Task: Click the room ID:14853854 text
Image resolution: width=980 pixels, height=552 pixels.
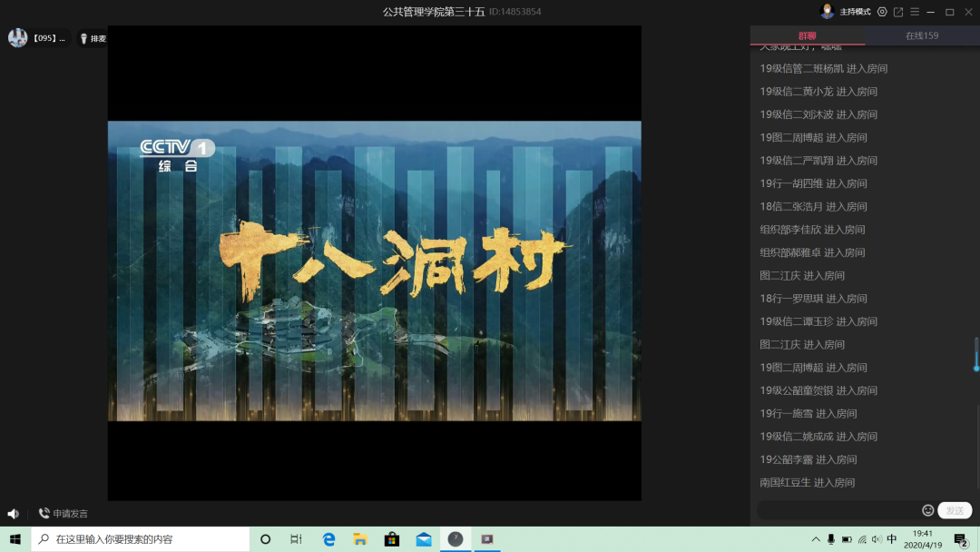Action: point(515,12)
